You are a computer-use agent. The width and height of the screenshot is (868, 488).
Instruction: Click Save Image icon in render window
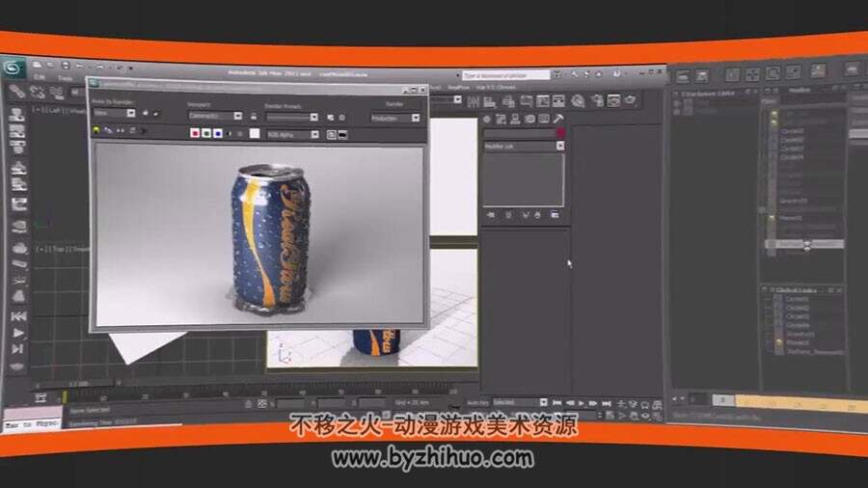point(96,130)
